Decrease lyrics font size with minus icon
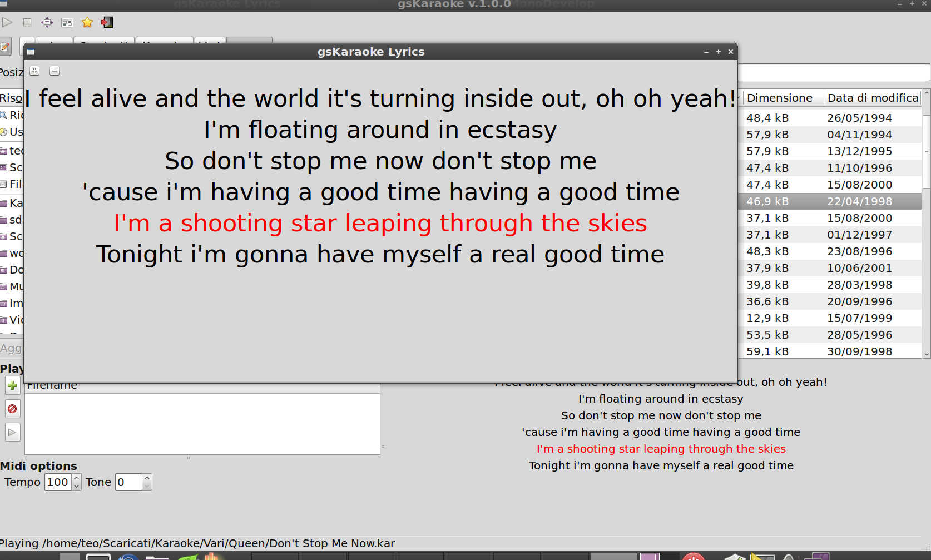Screen dimensions: 931x560 (55, 71)
